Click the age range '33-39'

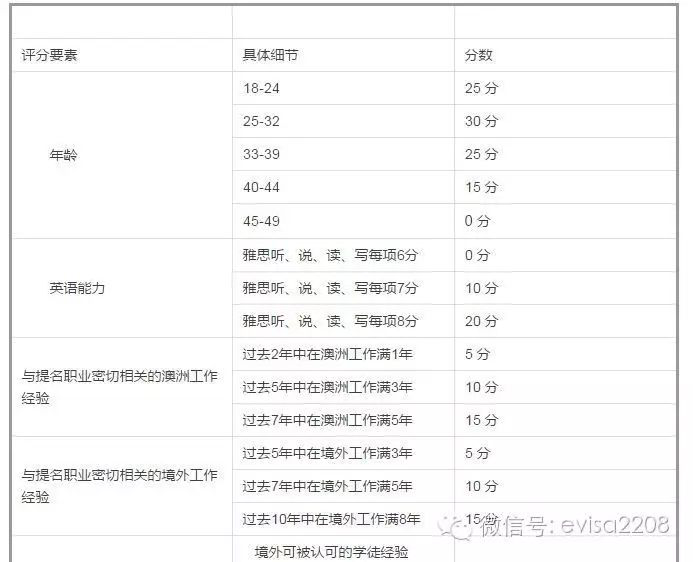[x=261, y=154]
